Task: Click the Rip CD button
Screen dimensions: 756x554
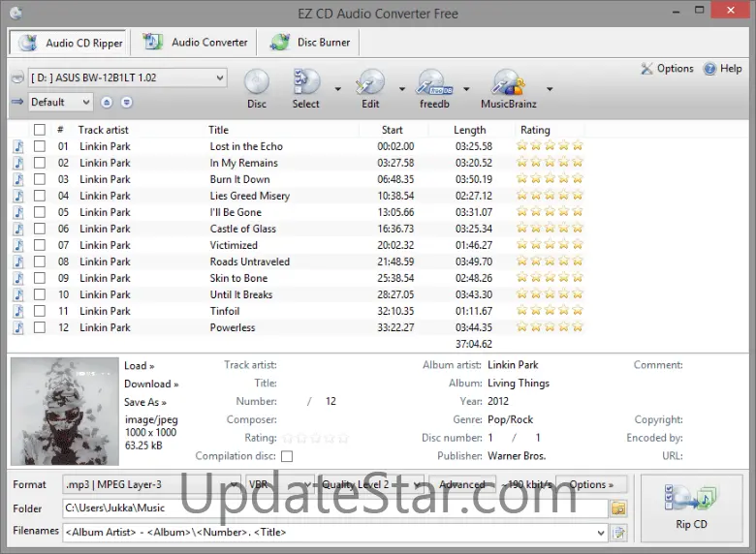Action: click(691, 508)
